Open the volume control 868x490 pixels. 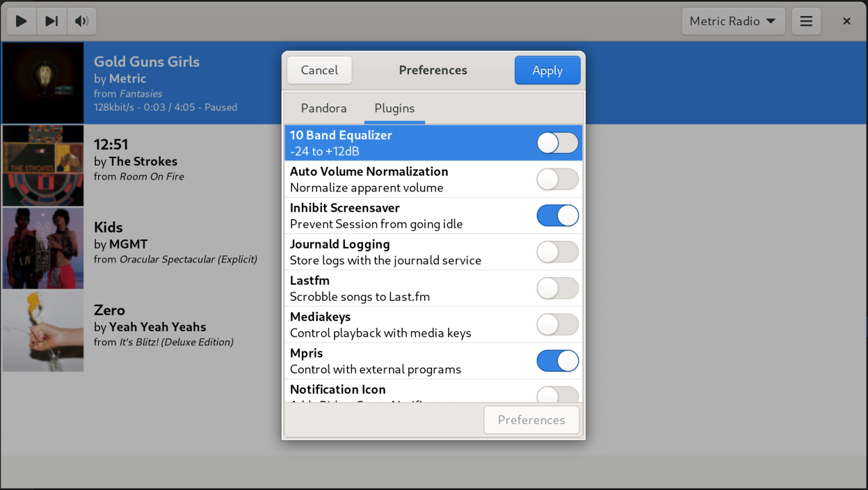(x=81, y=21)
